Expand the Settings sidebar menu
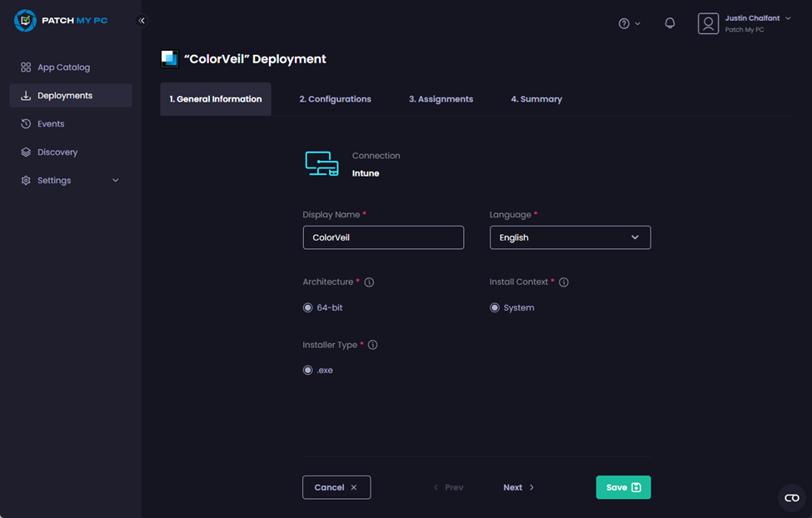Image resolution: width=812 pixels, height=518 pixels. (x=52, y=180)
